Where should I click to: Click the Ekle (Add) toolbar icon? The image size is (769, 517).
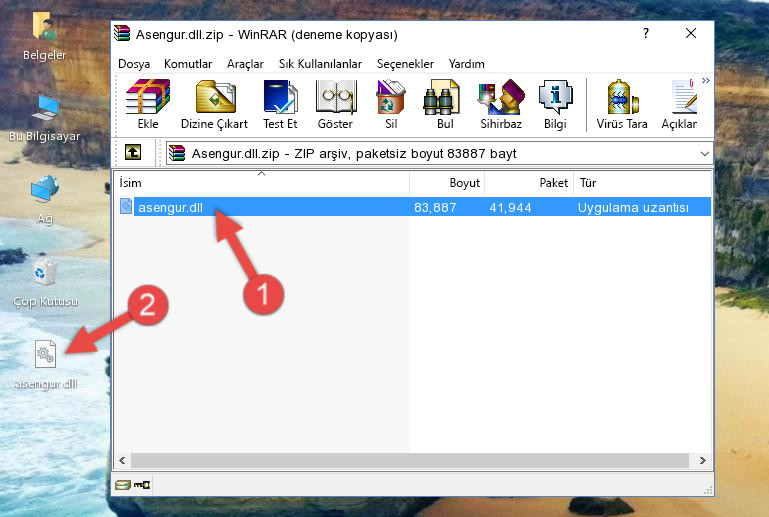point(148,104)
